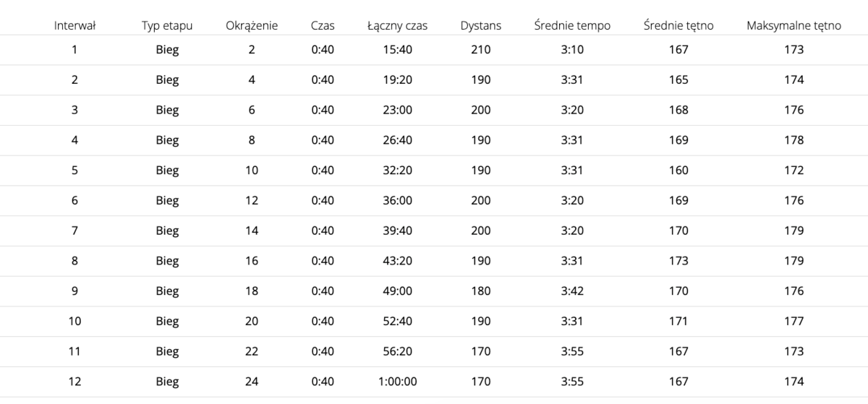Sort by the Typ etapu column header
This screenshot has width=868, height=404.
[x=167, y=25]
